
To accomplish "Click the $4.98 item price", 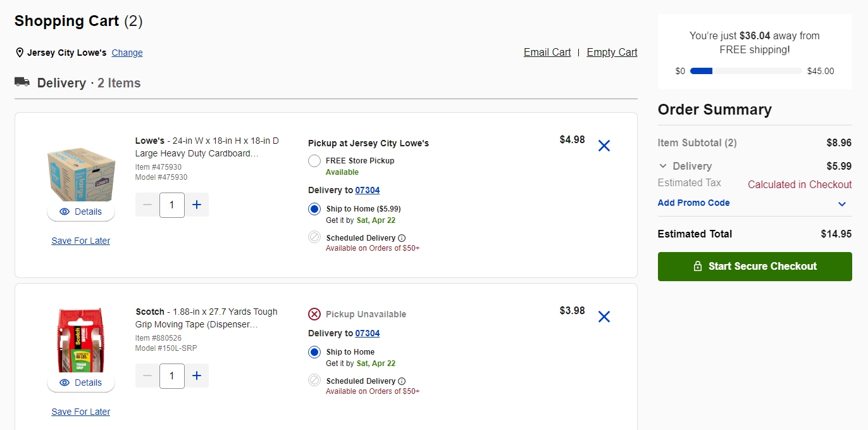I will click(573, 139).
